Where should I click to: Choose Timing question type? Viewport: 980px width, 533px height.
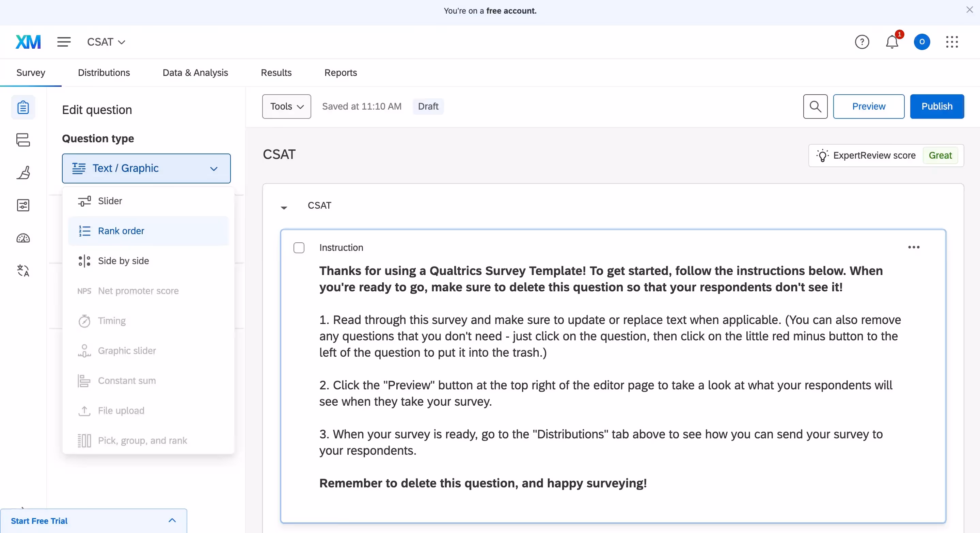point(148,321)
